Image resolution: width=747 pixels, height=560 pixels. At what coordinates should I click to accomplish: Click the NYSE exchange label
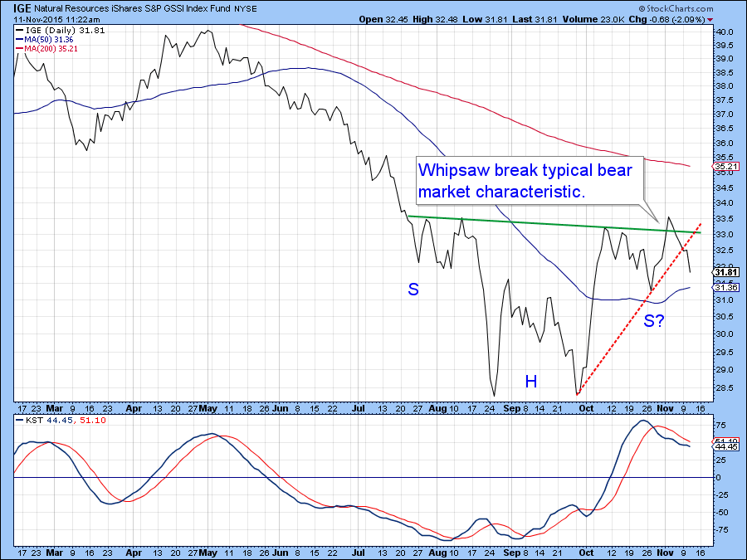pos(246,9)
